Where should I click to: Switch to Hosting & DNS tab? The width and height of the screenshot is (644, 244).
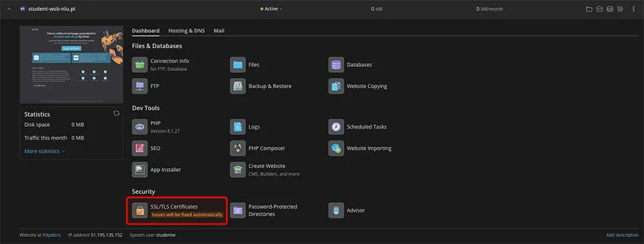pos(187,31)
